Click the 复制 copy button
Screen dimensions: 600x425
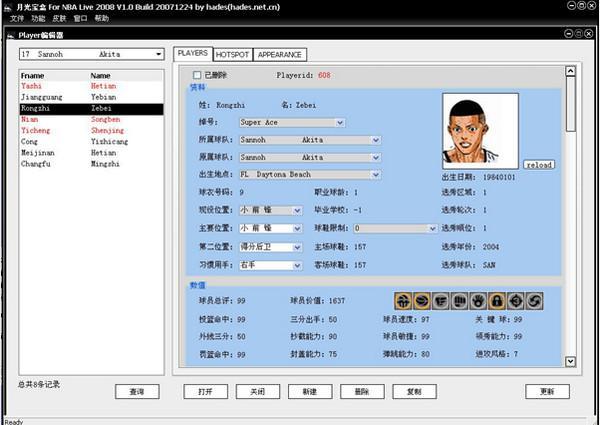tap(414, 392)
